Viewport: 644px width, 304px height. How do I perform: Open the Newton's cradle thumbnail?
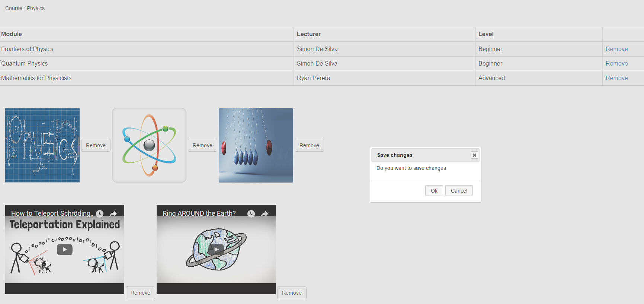(x=256, y=145)
